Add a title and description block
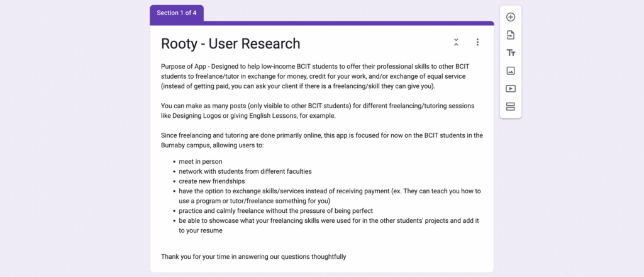 click(511, 53)
